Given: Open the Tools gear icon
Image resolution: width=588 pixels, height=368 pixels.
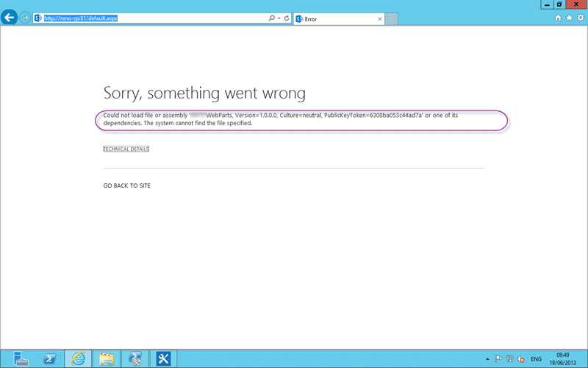Looking at the screenshot, I should pyautogui.click(x=581, y=18).
